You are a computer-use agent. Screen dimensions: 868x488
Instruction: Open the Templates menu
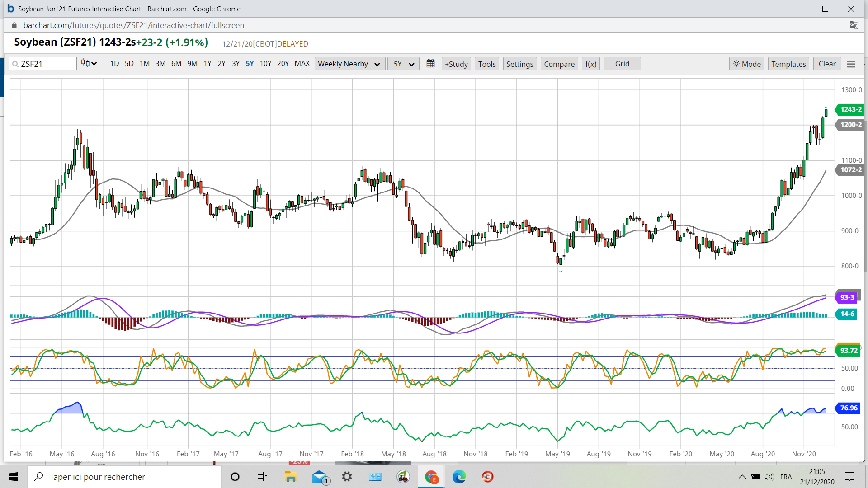[788, 64]
